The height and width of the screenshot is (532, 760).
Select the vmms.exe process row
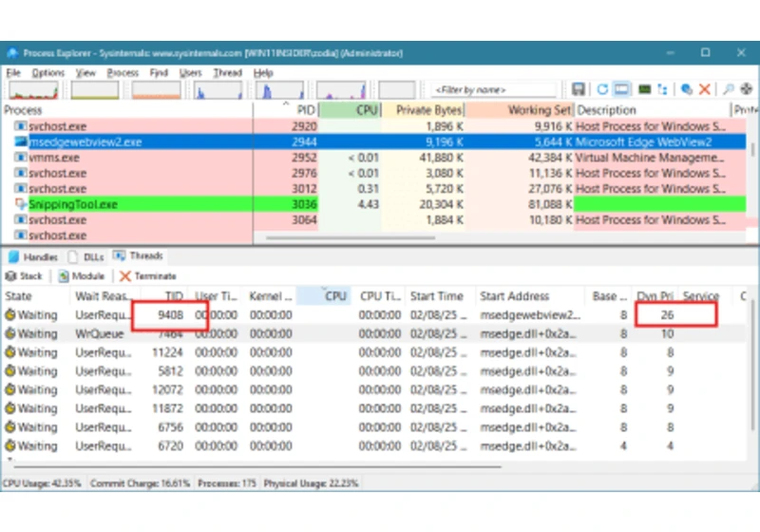(373, 158)
